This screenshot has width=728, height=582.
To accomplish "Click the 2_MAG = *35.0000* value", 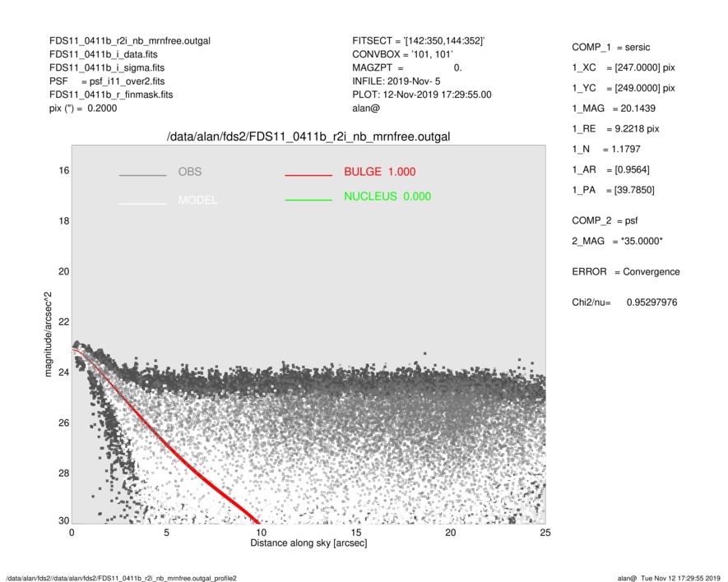I will 618,242.
